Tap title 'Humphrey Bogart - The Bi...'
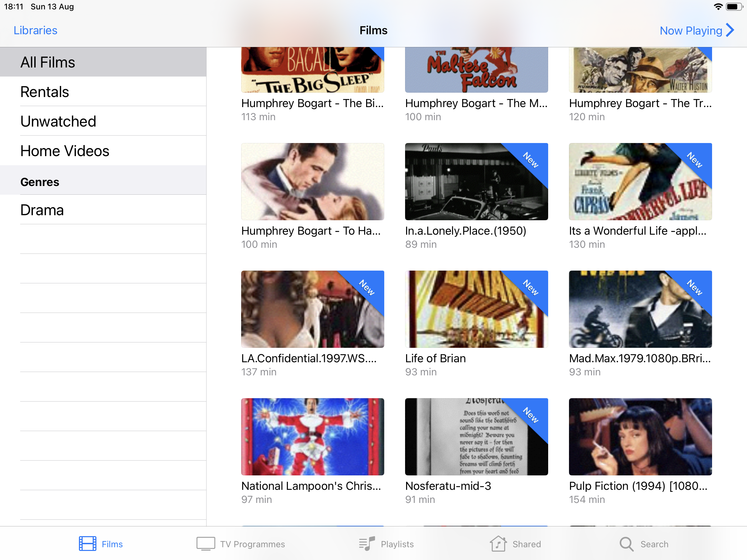The image size is (747, 560). [312, 103]
